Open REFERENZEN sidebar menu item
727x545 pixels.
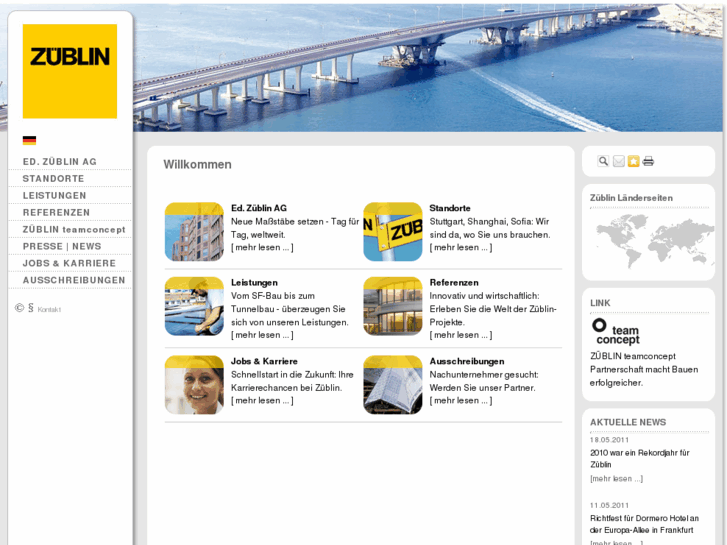(57, 212)
